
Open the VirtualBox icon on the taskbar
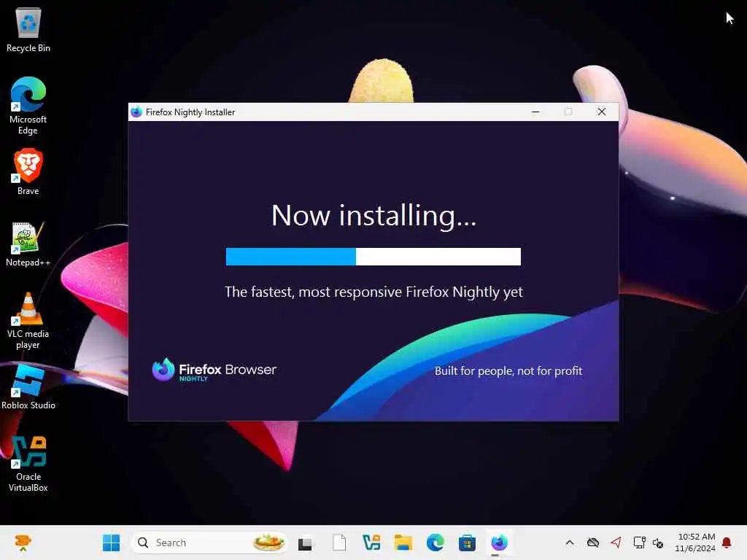[x=371, y=542]
